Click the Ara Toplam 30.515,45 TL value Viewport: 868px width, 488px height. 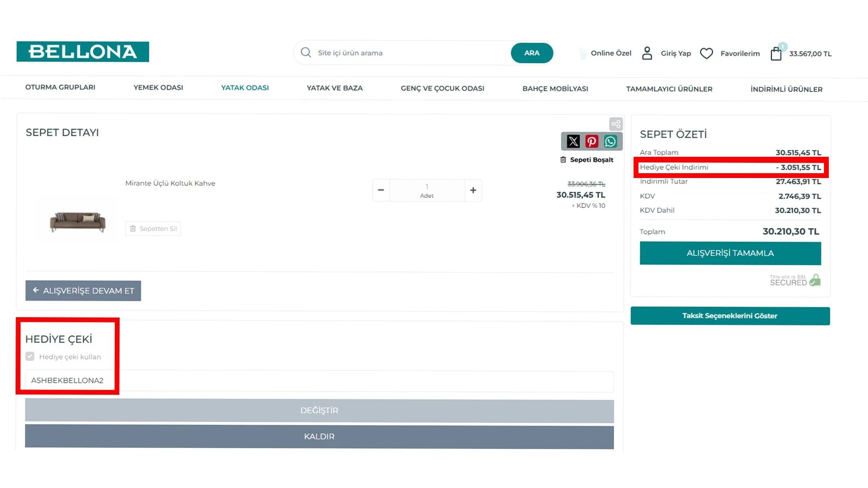click(x=798, y=153)
